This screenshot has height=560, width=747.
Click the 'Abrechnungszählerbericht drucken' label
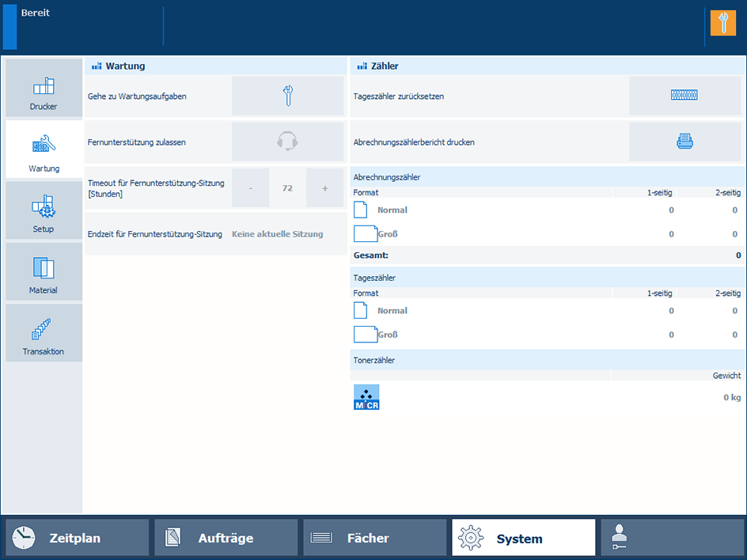point(414,142)
